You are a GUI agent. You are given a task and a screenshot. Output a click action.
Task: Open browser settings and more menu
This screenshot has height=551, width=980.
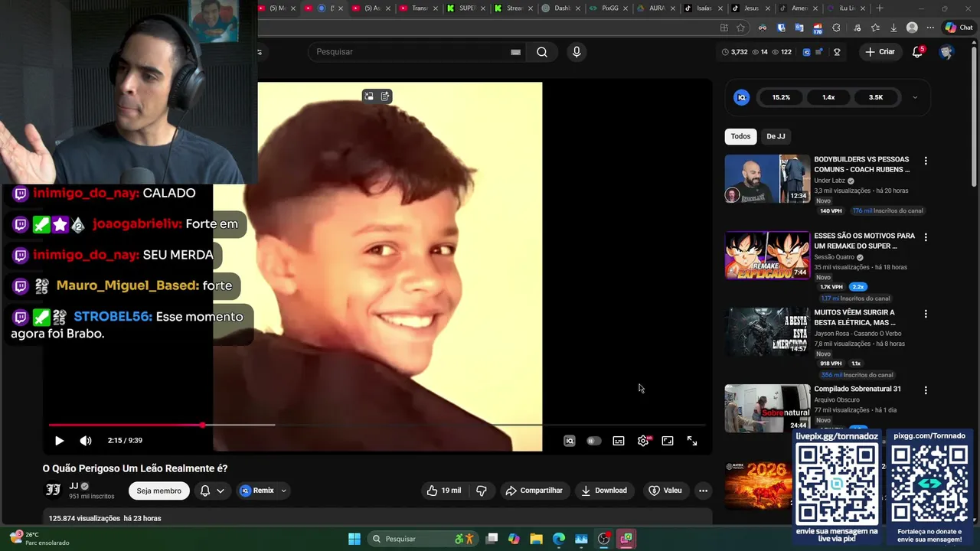[930, 28]
